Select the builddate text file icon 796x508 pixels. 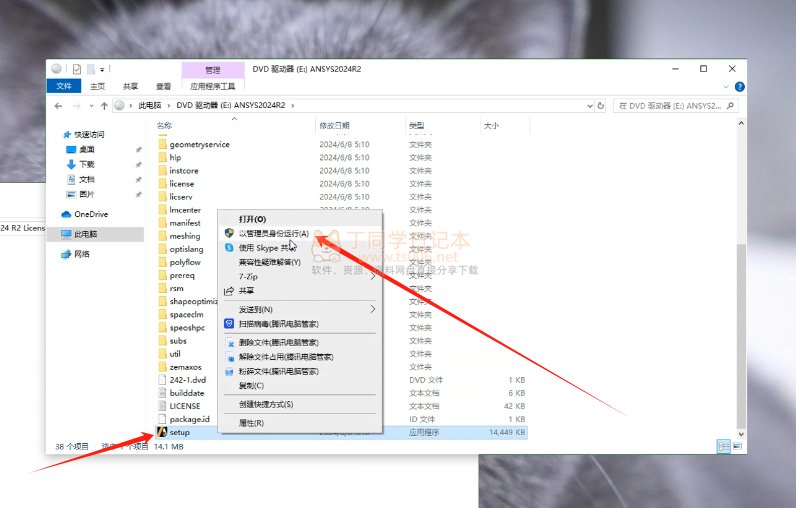[162, 393]
